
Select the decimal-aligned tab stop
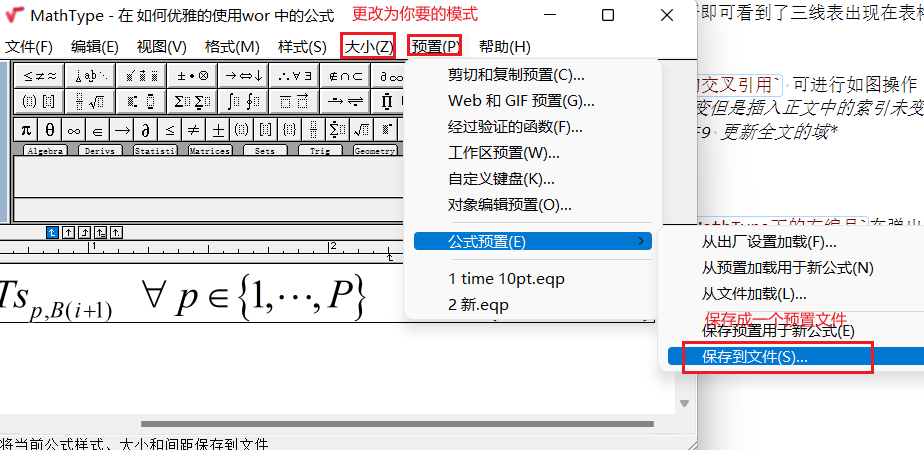tap(117, 233)
